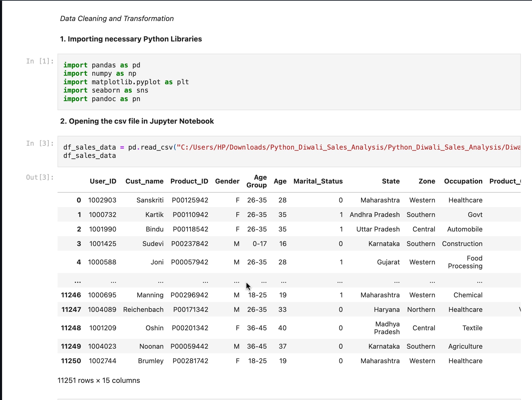Click the 11251 rows × 15 columns summary
The image size is (532, 400).
[98, 380]
